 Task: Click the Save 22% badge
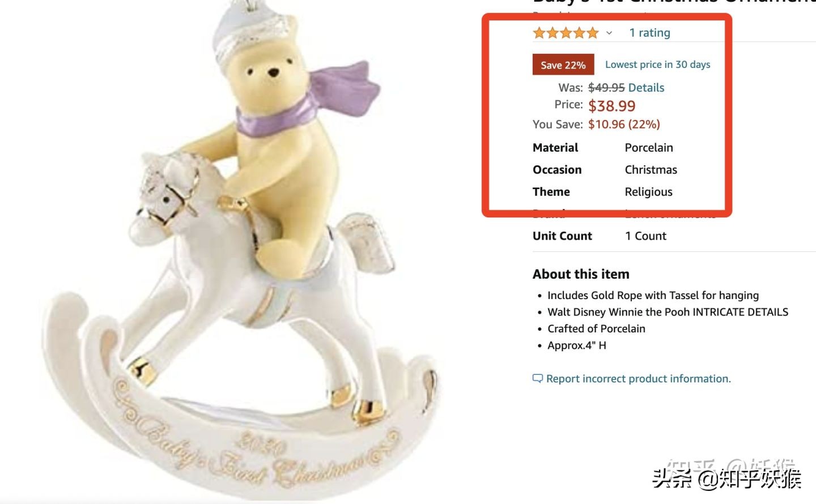[x=563, y=65]
